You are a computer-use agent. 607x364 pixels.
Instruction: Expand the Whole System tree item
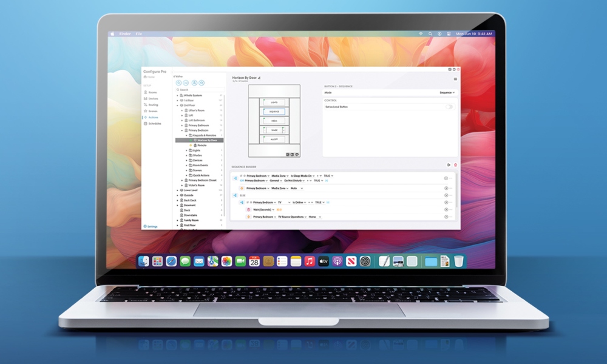pos(178,95)
